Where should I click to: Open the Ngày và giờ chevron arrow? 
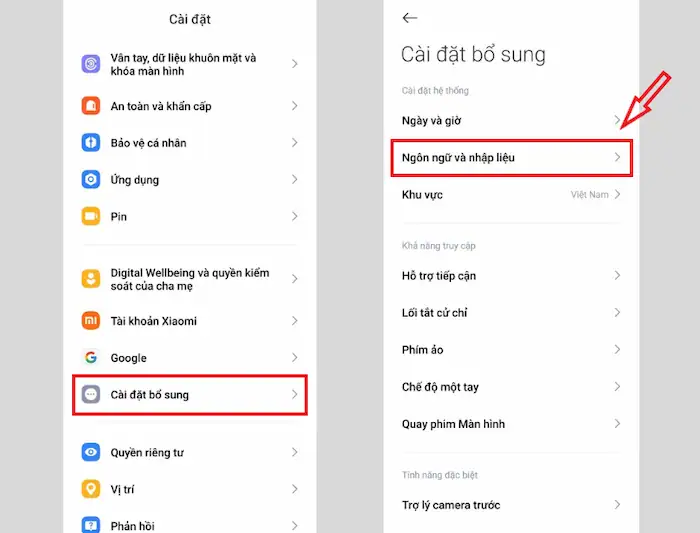[617, 121]
